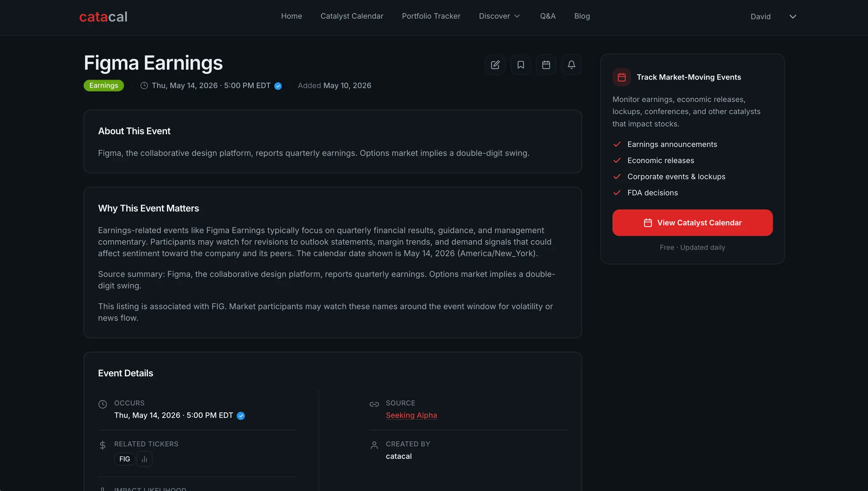Enable alert with the bell icon
The width and height of the screenshot is (868, 491).
[x=571, y=65]
